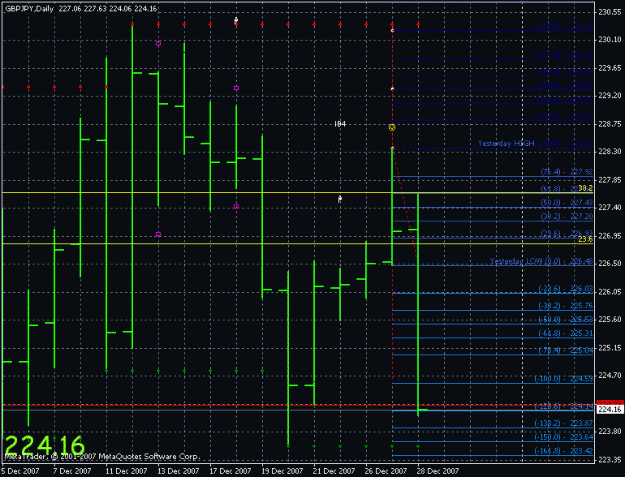Click the large green 224.16 price readout
Image resolution: width=625 pixels, height=477 pixels.
click(x=45, y=445)
